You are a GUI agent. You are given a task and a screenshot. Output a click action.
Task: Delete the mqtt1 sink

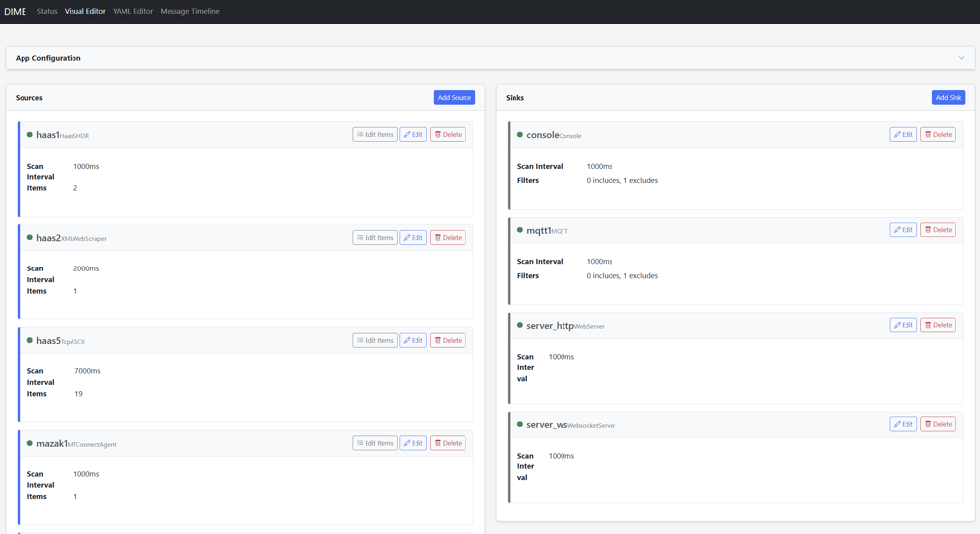pos(938,230)
